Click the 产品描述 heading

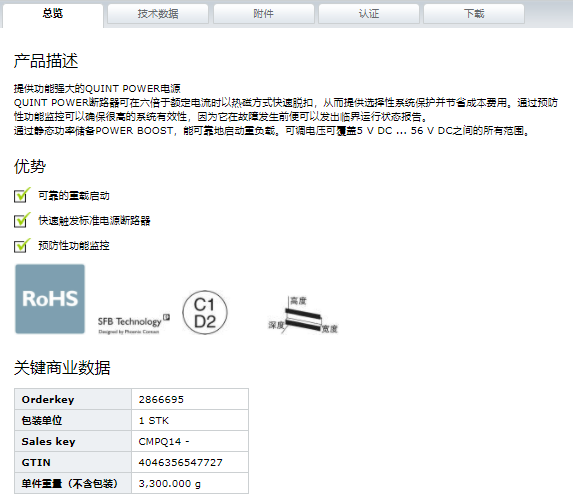[x=46, y=61]
